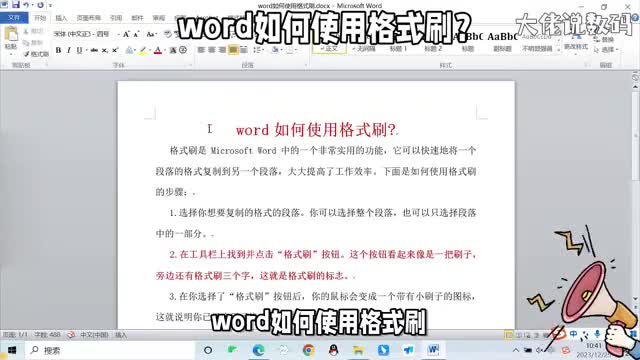640x360 pixels.
Task: Apply superscript formatting
Action: [115, 50]
